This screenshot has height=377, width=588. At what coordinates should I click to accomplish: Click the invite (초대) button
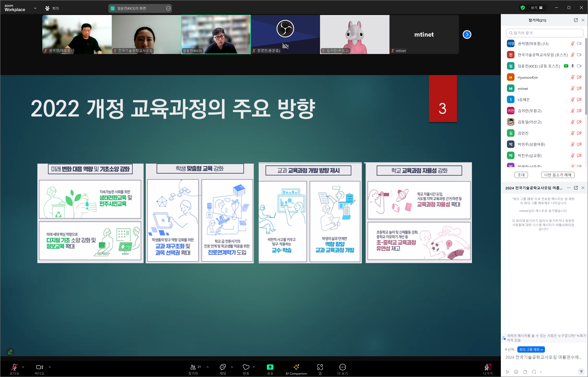(521, 175)
